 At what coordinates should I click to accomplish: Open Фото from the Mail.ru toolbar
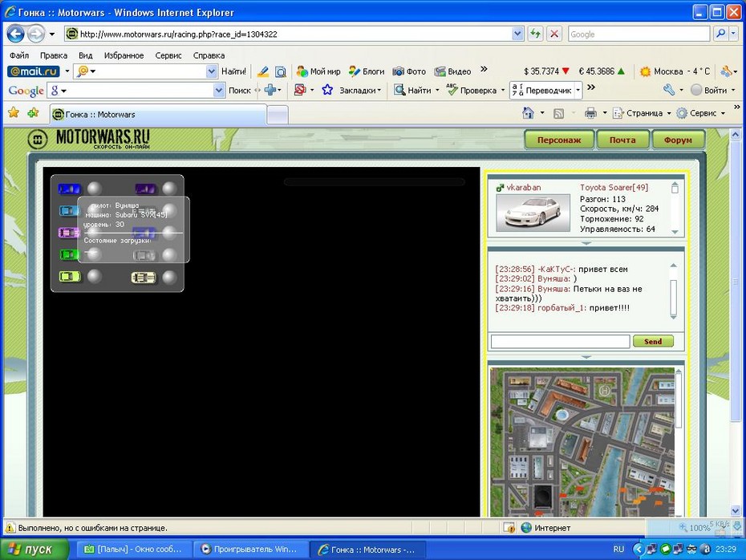coord(409,71)
